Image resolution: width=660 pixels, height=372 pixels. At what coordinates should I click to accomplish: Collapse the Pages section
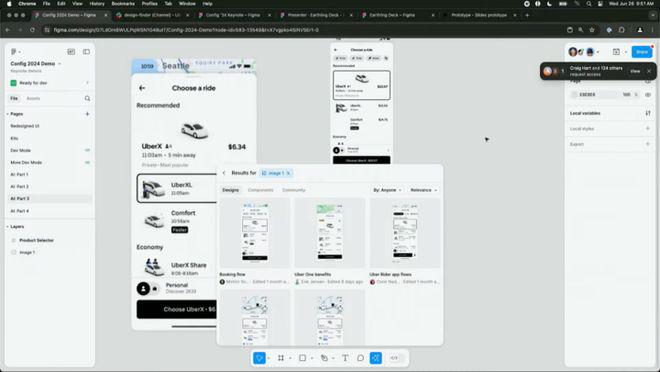click(8, 114)
